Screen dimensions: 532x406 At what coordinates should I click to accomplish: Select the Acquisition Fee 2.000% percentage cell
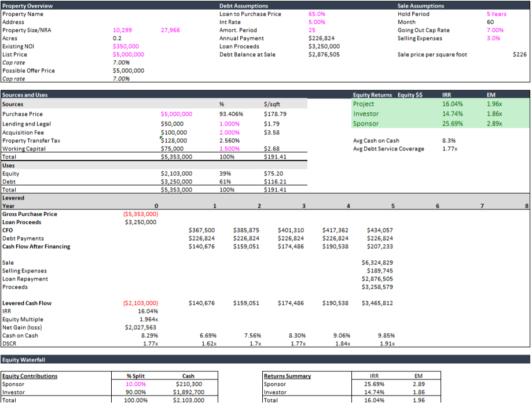pos(230,132)
